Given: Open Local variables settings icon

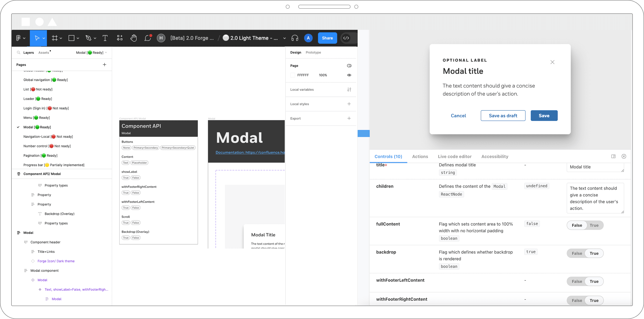Looking at the screenshot, I should (x=349, y=90).
